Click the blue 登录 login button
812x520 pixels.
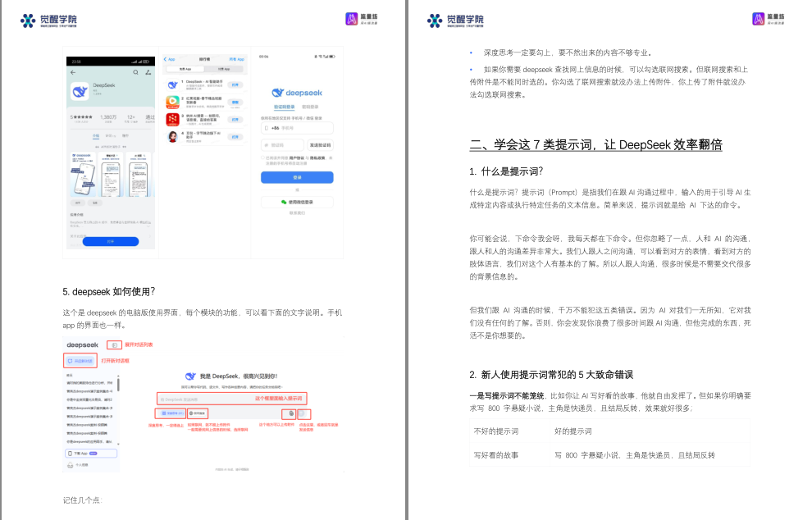pos(298,177)
